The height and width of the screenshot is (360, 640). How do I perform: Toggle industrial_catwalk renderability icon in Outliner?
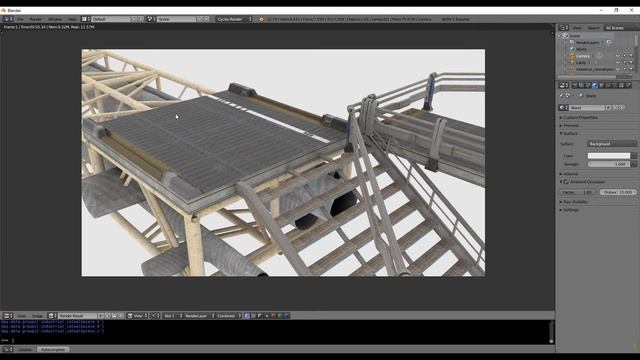pos(631,69)
